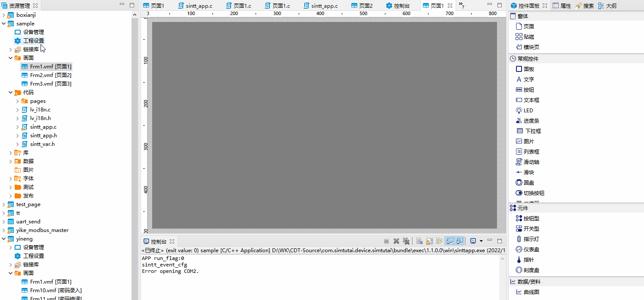Viewport: 644px width, 300px height.
Task: Select the sintt_var.h file in the tree
Action: coord(42,144)
